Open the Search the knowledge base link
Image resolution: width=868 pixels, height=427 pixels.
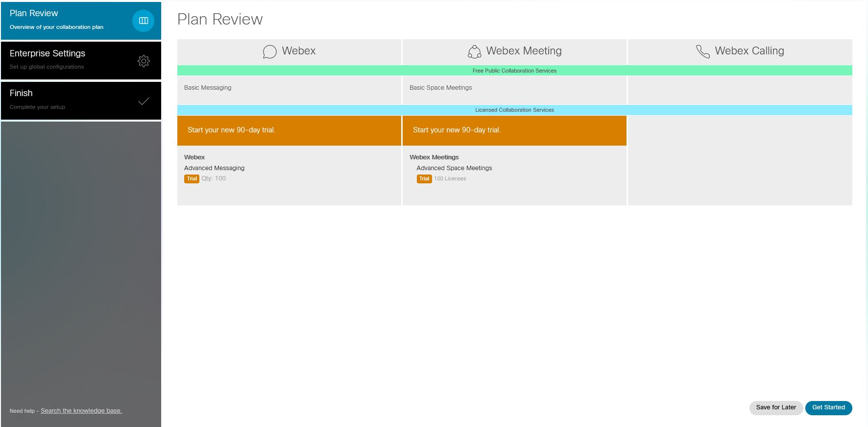[x=81, y=411]
